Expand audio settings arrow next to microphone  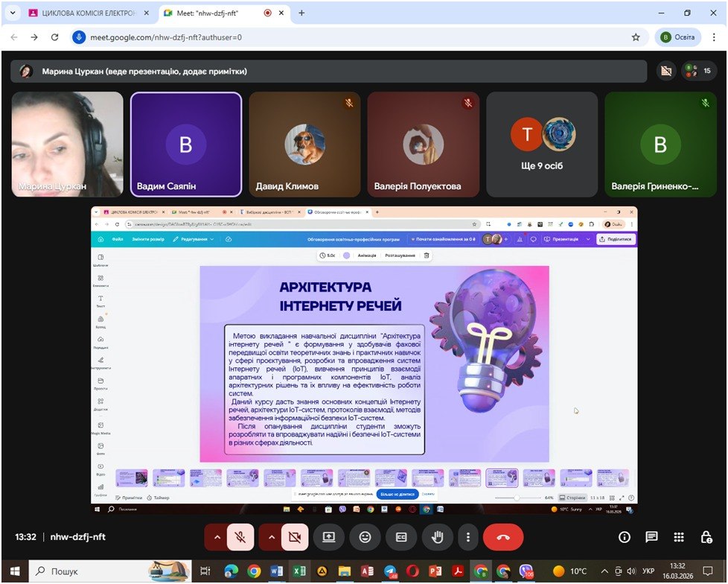[x=217, y=537]
